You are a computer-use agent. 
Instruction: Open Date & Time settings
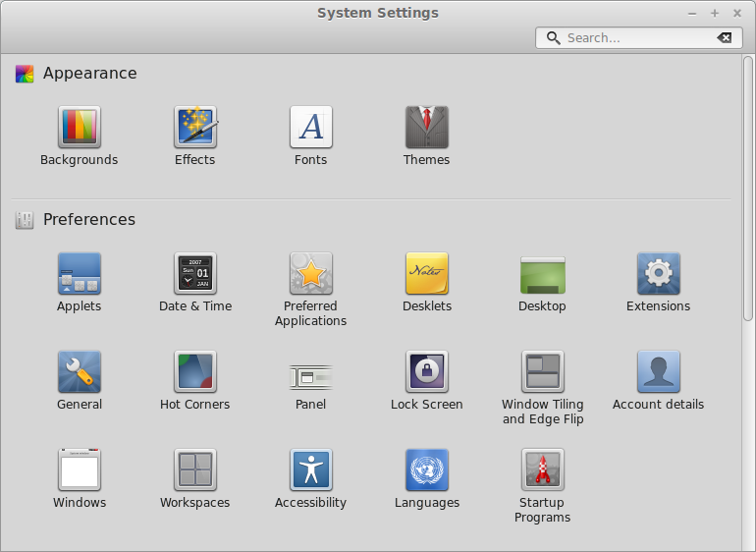[x=194, y=274]
